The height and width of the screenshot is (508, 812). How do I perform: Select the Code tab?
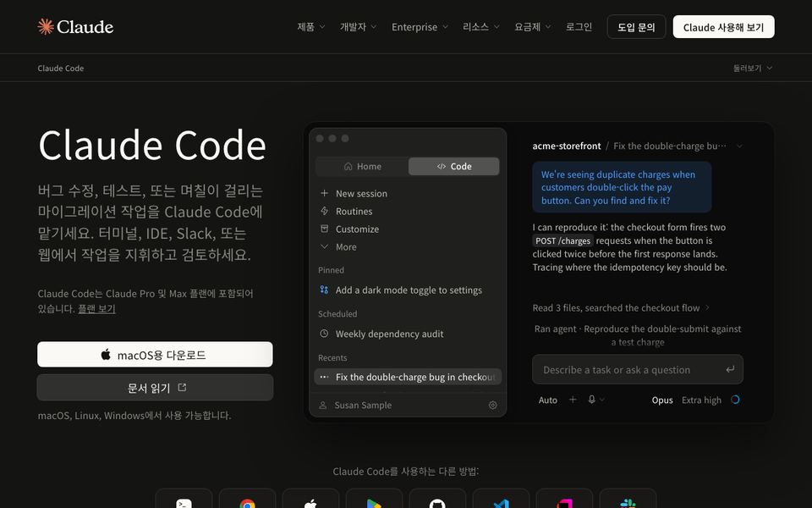453,167
